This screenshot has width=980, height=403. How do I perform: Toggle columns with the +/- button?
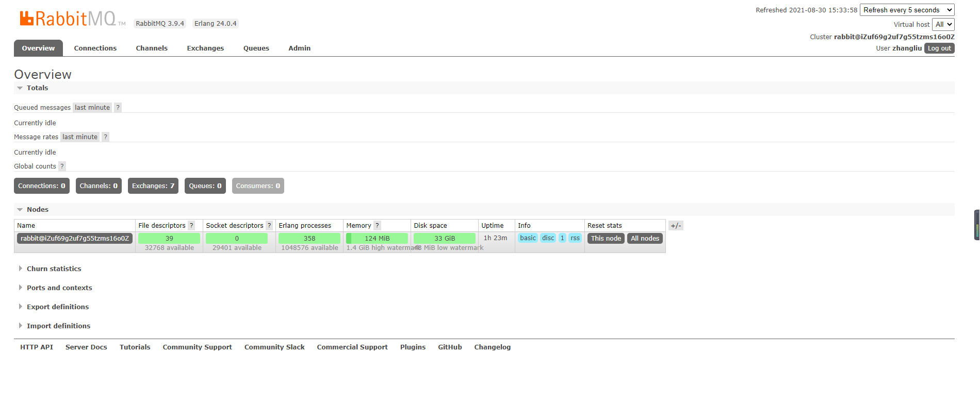coord(676,226)
